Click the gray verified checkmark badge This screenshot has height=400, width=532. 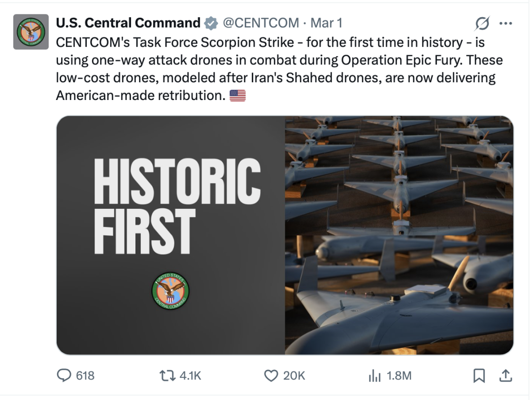(x=211, y=23)
